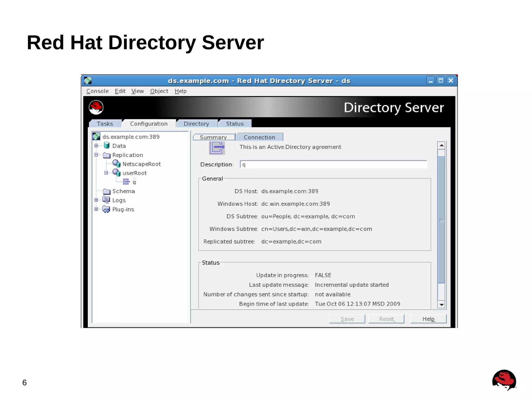Click the Description input field
532x399 pixels.
point(334,164)
